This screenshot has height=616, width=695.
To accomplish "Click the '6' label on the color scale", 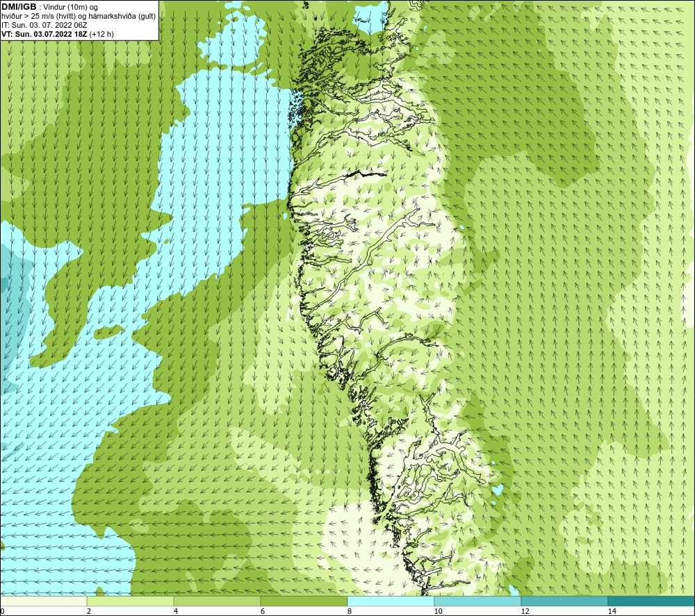I will [263, 611].
